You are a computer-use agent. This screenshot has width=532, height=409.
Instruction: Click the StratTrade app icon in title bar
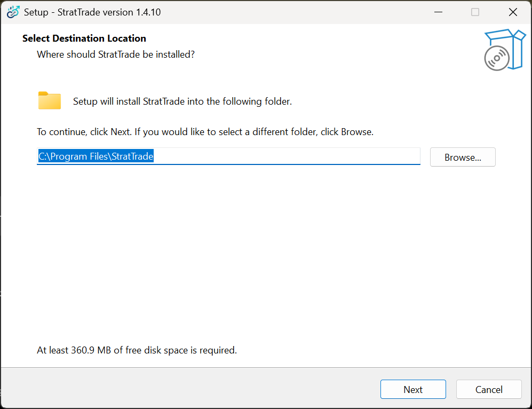[x=13, y=12]
